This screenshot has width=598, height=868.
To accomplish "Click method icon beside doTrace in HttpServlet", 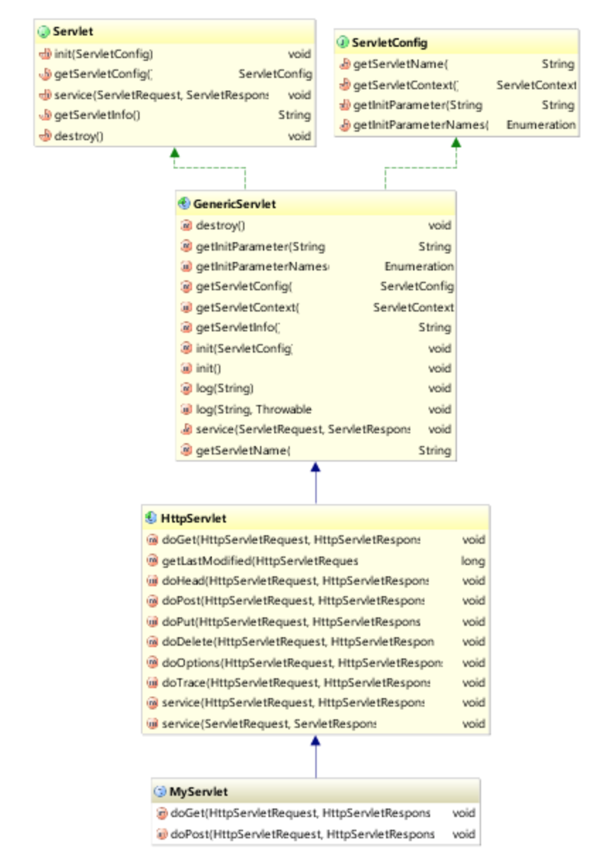I will tap(152, 683).
